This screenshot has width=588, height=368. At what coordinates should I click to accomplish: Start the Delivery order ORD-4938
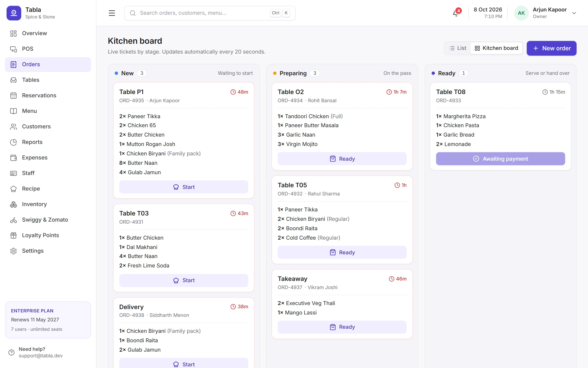click(x=184, y=363)
